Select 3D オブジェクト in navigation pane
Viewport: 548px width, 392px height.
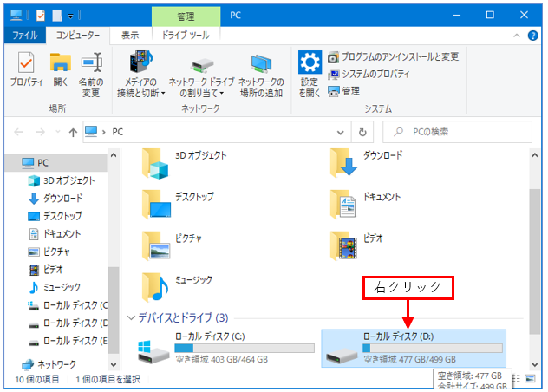point(62,180)
